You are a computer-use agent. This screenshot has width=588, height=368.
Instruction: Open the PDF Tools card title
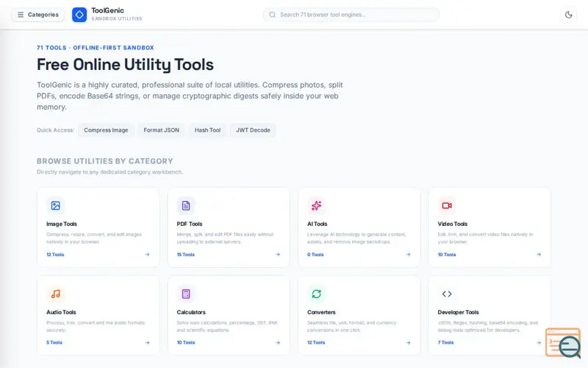click(190, 224)
